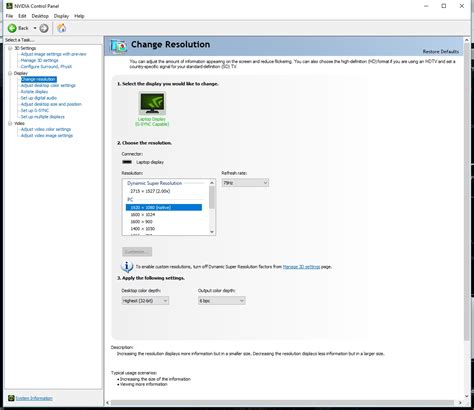This screenshot has height=410, width=474.
Task: Minimize the NVIDIA Control Panel window
Action: pos(426,6)
